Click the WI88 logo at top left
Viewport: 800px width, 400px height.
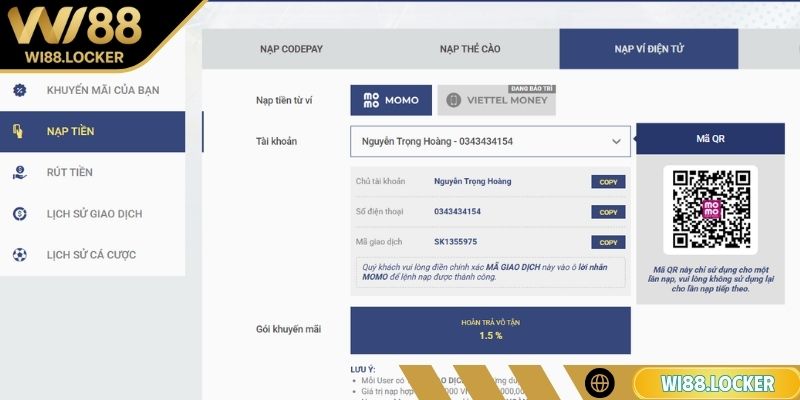74,34
